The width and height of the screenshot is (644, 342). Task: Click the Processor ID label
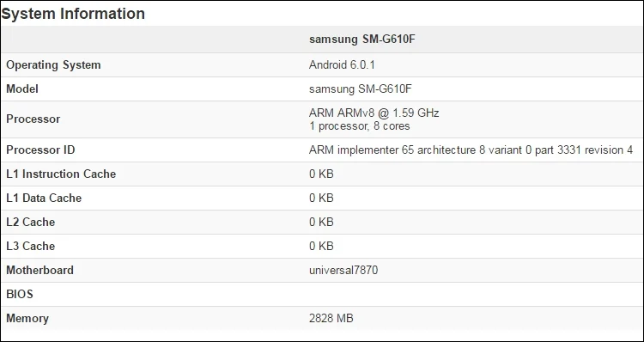[x=40, y=150]
